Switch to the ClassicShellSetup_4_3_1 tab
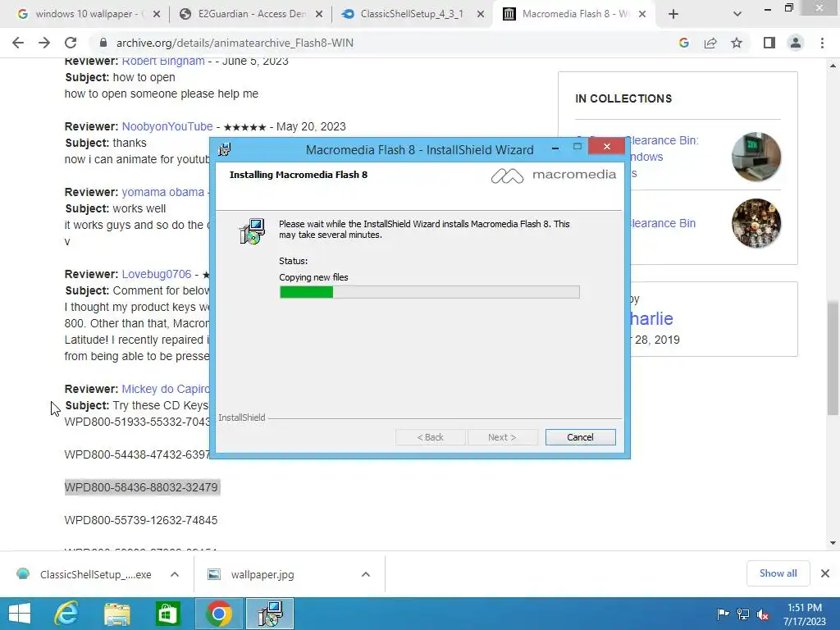The image size is (840, 630). [412, 14]
